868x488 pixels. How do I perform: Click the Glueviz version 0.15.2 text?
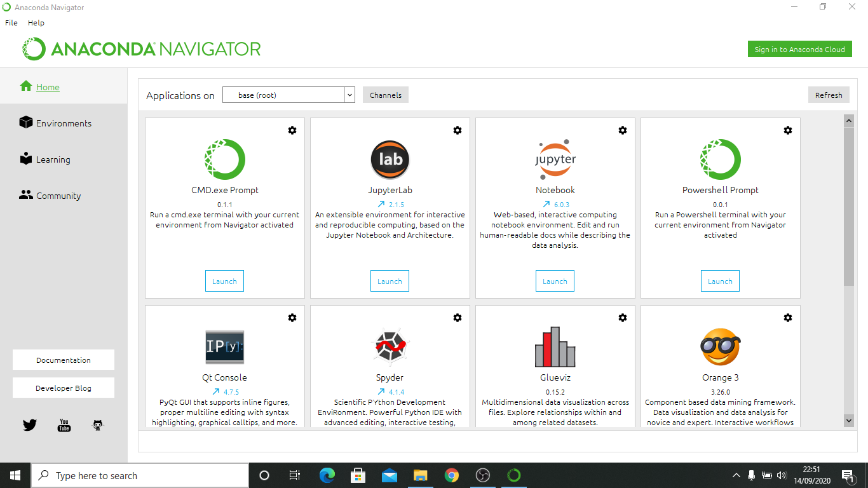[555, 392]
